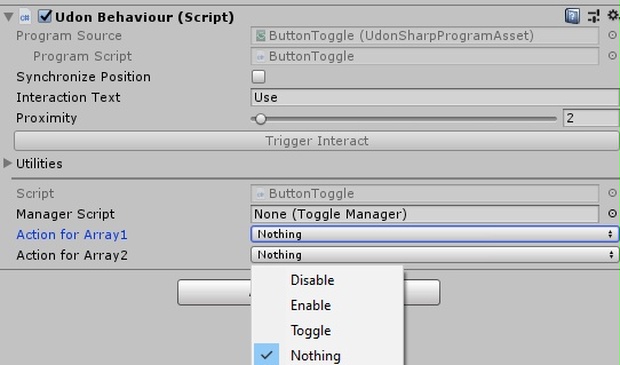Viewport: 620px width, 365px height.
Task: Expand the Utilities foldout
Action: 7,163
